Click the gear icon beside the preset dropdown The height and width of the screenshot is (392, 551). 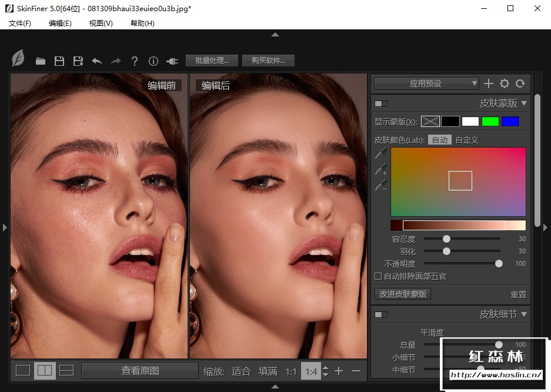pos(504,84)
